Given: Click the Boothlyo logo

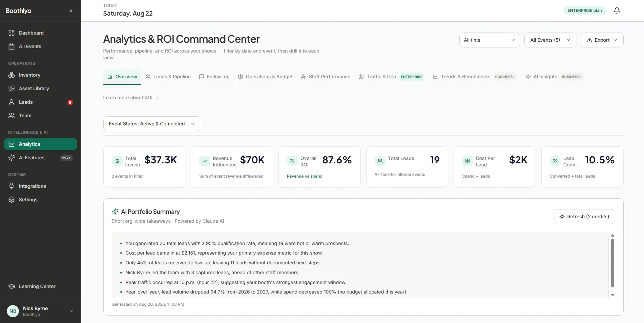Looking at the screenshot, I should pyautogui.click(x=18, y=11).
